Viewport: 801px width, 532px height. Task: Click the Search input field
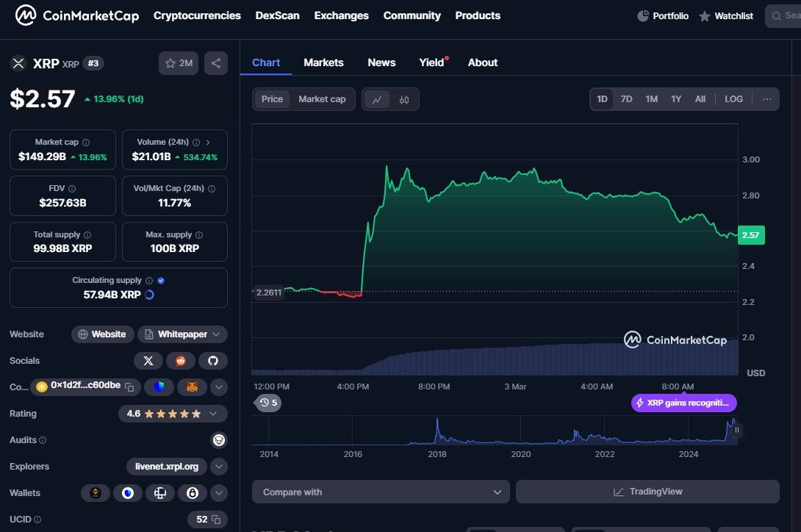click(783, 16)
